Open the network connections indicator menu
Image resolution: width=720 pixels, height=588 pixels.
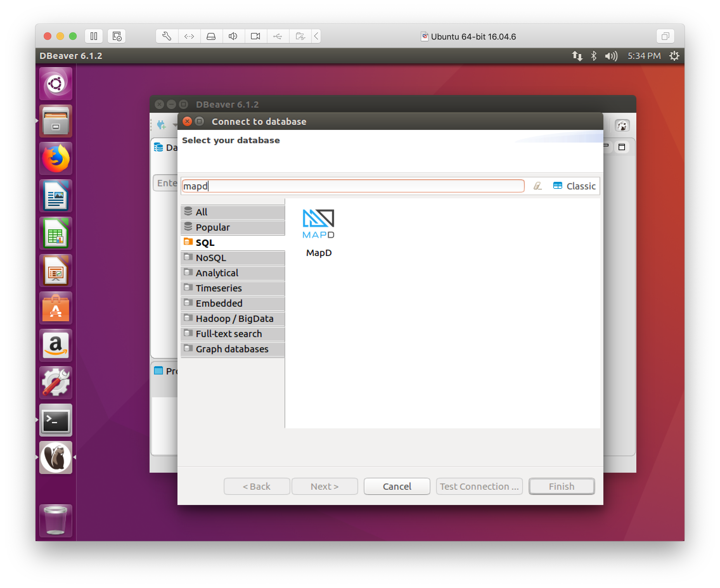click(x=577, y=56)
